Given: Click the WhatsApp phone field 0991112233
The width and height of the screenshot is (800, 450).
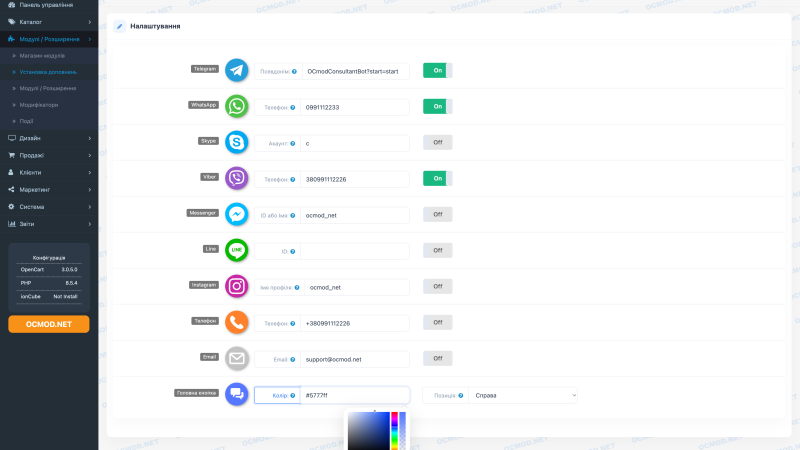Looking at the screenshot, I should point(355,108).
